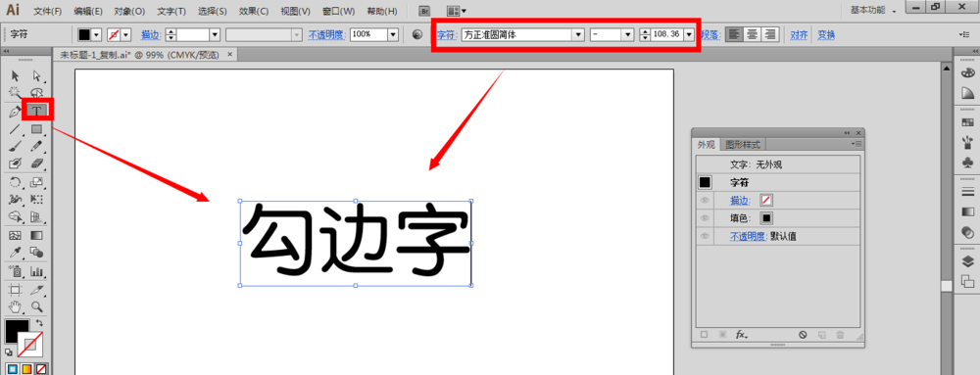Click the 字符 link in control bar

click(x=446, y=35)
